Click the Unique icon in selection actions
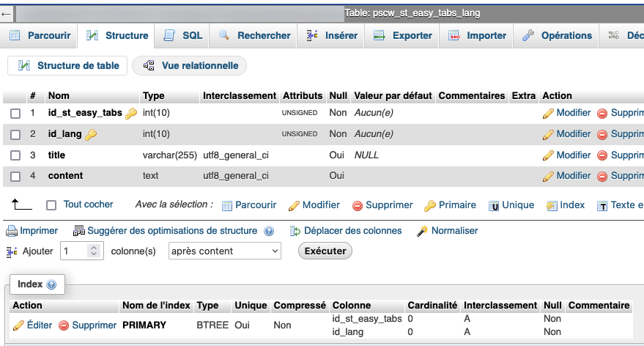Viewport: 644px width, 346px height. [494, 206]
